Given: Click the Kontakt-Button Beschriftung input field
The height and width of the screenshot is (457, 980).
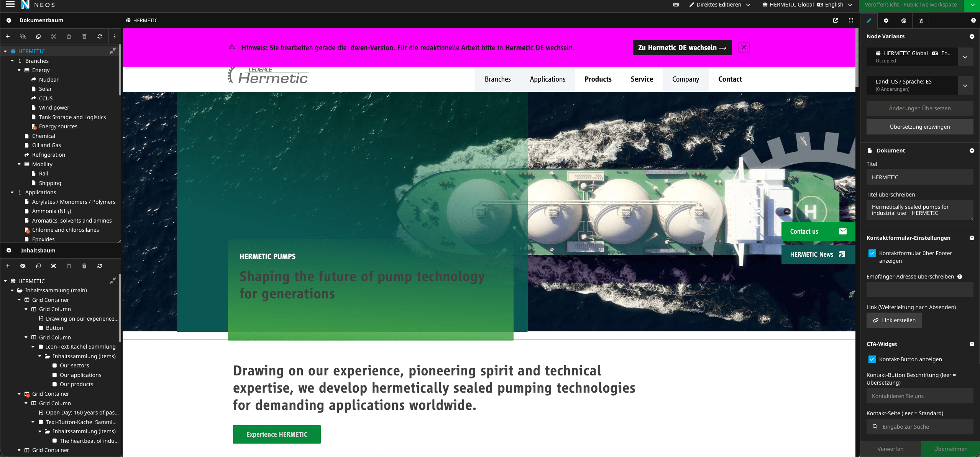Looking at the screenshot, I should click(920, 396).
